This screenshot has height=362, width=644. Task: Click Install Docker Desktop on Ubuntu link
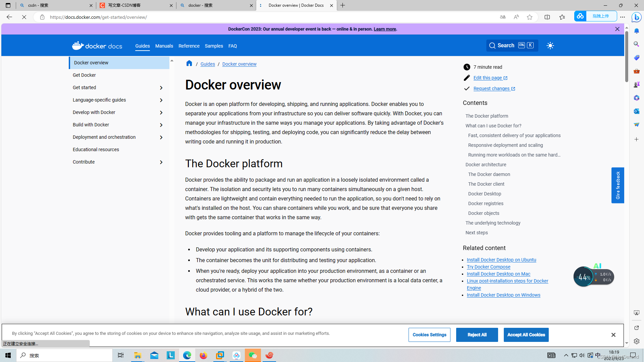pos(501,259)
